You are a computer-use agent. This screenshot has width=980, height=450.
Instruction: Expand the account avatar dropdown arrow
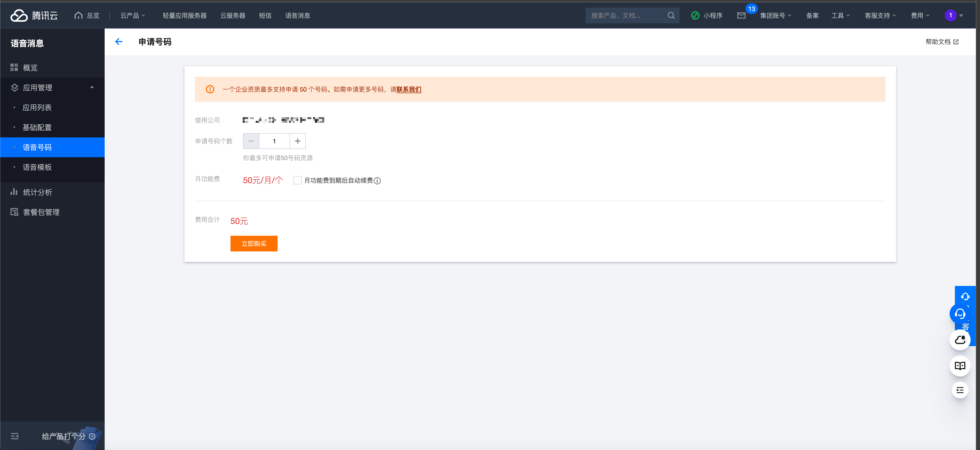(961, 16)
